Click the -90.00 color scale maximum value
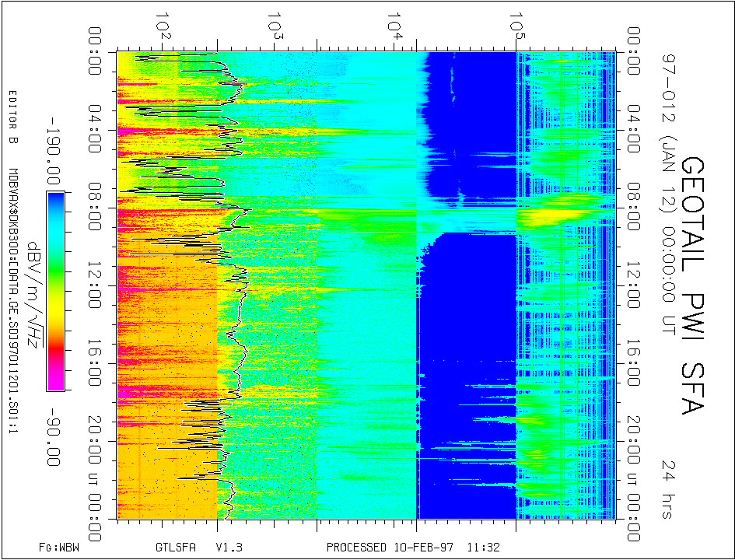 click(56, 437)
